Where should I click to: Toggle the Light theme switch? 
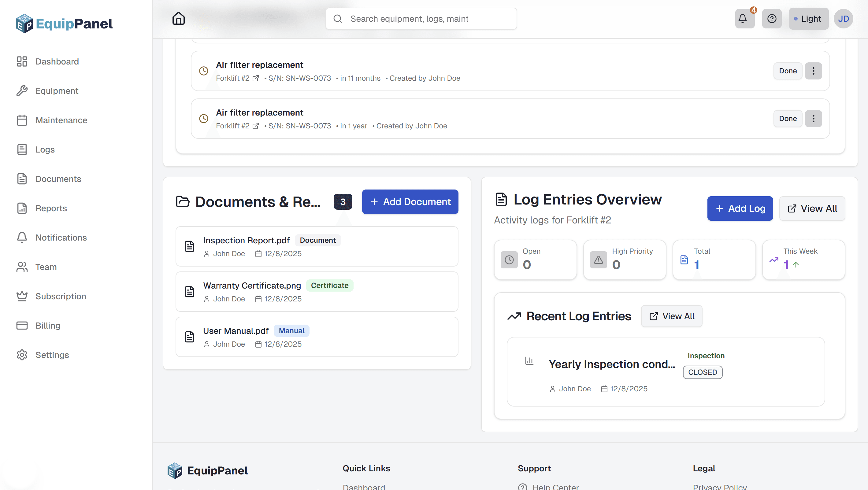pos(808,19)
